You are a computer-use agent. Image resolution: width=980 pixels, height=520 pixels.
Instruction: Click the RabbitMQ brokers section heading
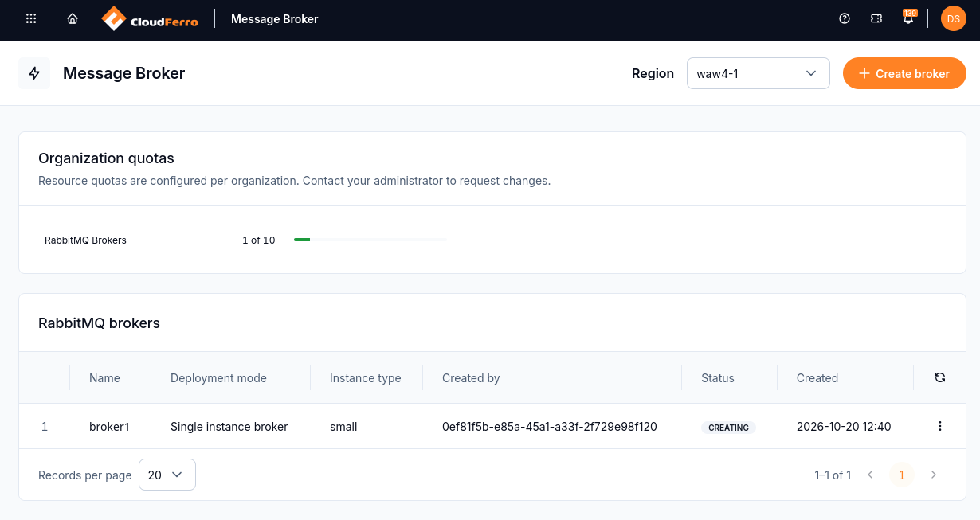[x=99, y=323]
